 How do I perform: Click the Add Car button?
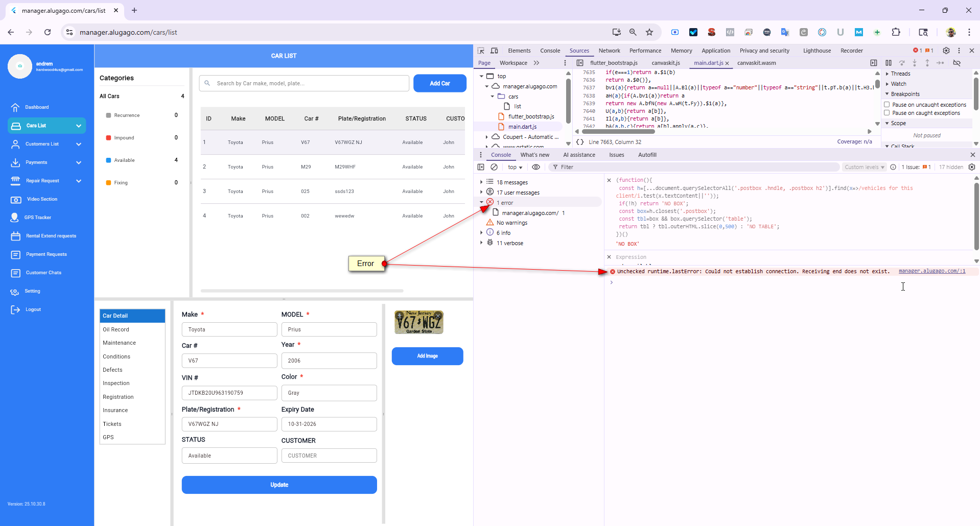(x=439, y=83)
